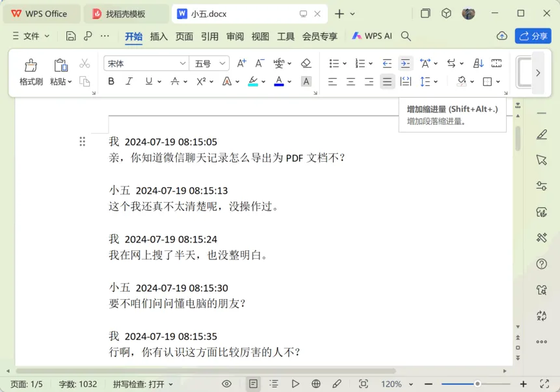
Task: Expand the numbered list dropdown arrow
Action: pyautogui.click(x=370, y=64)
